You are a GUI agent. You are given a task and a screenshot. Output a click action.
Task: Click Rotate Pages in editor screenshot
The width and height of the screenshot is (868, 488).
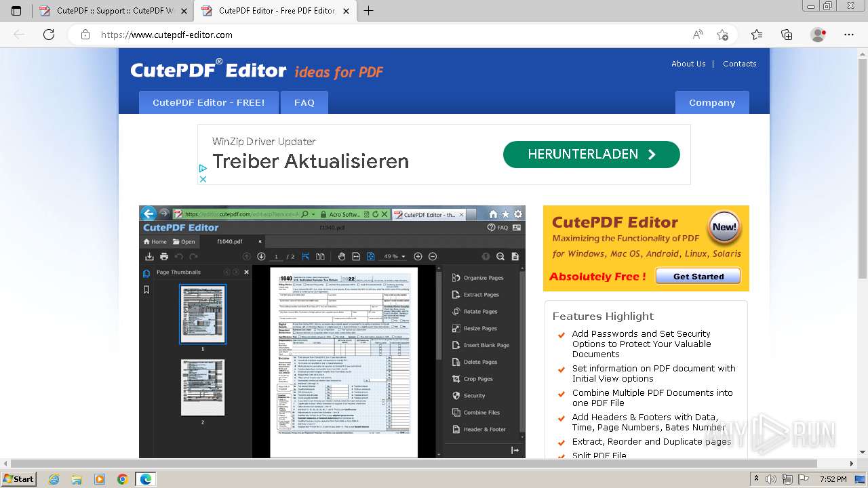(x=475, y=311)
